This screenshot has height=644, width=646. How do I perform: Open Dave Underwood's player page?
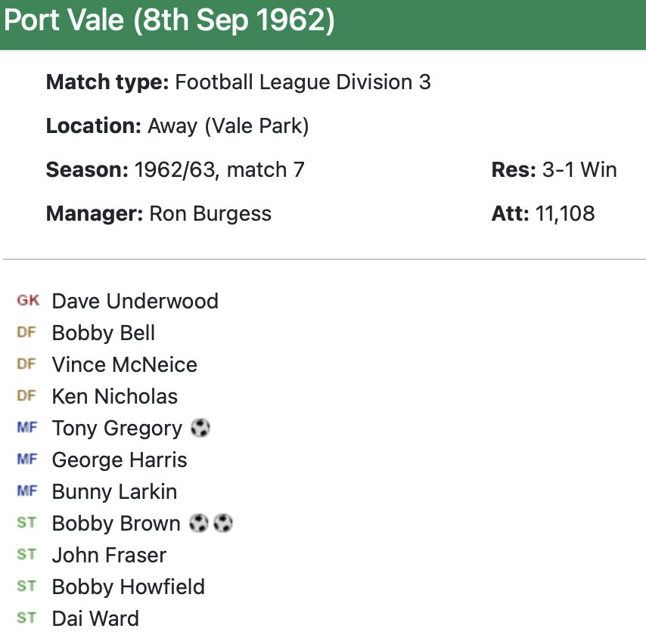tap(135, 301)
